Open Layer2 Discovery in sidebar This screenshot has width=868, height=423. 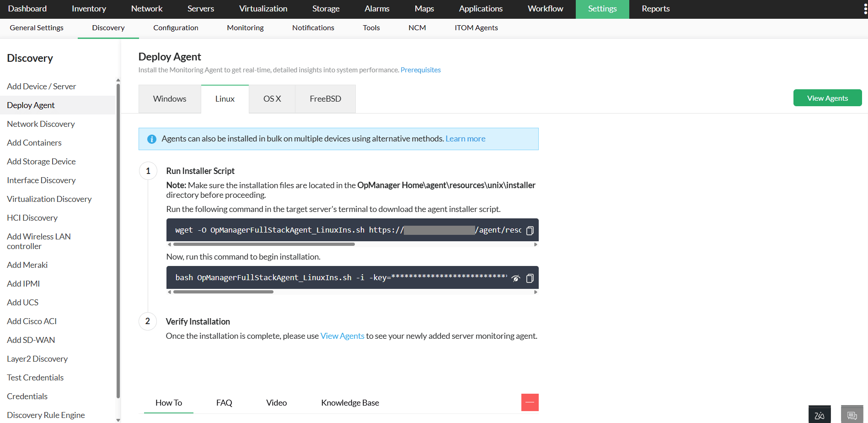[x=38, y=359]
